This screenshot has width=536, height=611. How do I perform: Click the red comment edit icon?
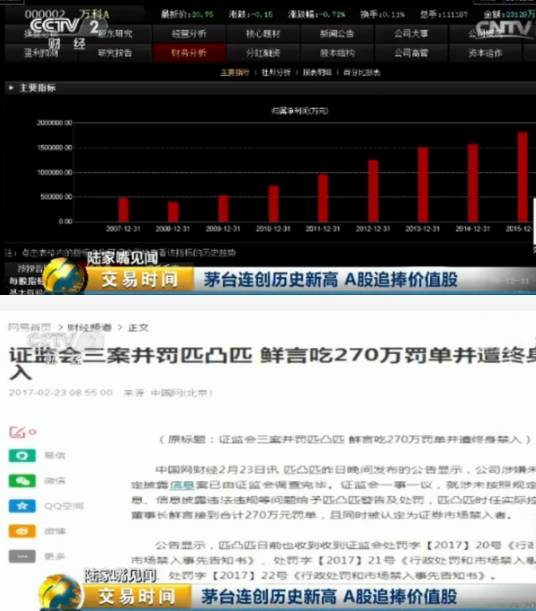18,432
